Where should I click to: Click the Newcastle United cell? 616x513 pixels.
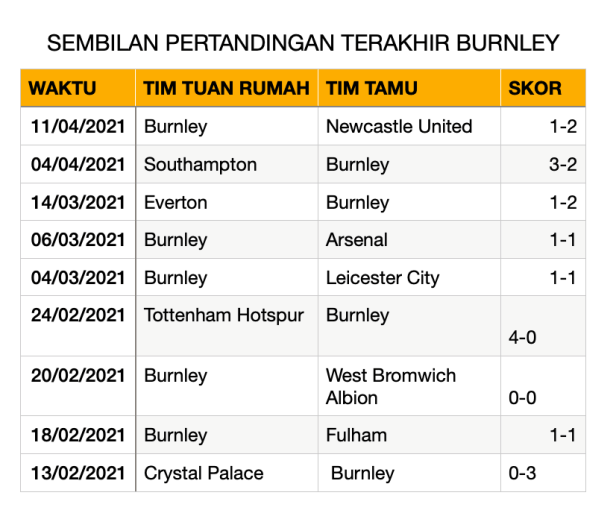pyautogui.click(x=399, y=127)
